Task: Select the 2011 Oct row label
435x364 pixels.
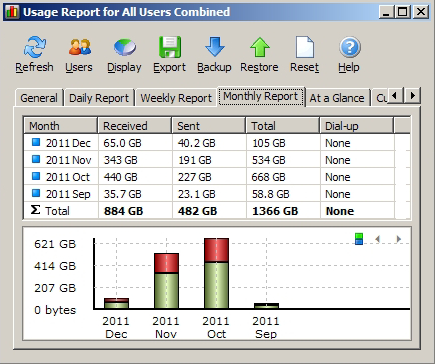Action: coord(68,177)
